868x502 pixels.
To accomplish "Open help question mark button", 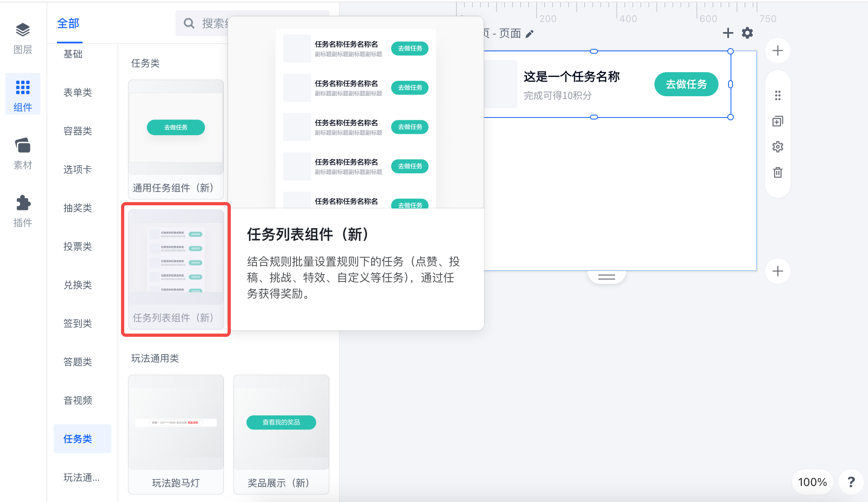I will pyautogui.click(x=851, y=482).
